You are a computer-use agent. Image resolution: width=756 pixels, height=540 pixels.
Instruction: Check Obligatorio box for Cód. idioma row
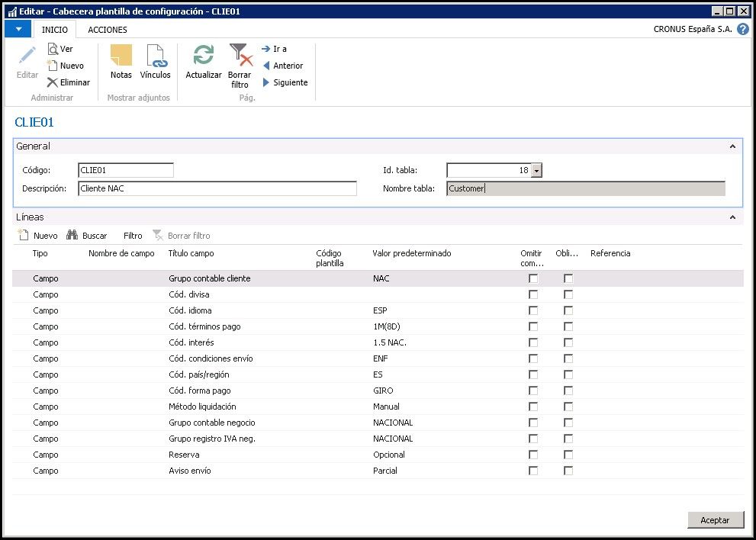coord(568,311)
